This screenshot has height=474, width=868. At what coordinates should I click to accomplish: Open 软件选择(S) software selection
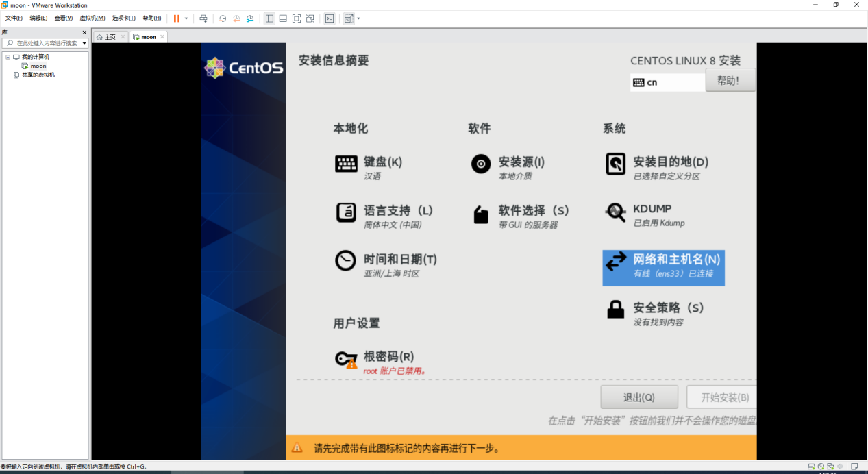tap(520, 216)
